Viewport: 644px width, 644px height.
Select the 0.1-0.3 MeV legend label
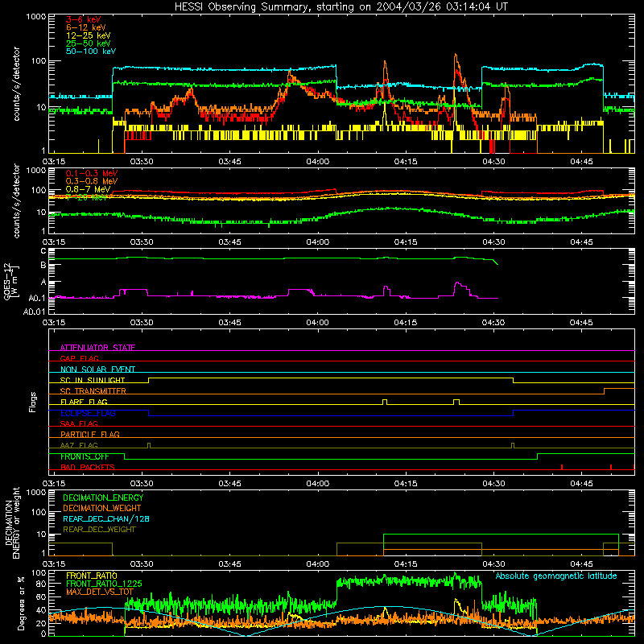click(92, 173)
